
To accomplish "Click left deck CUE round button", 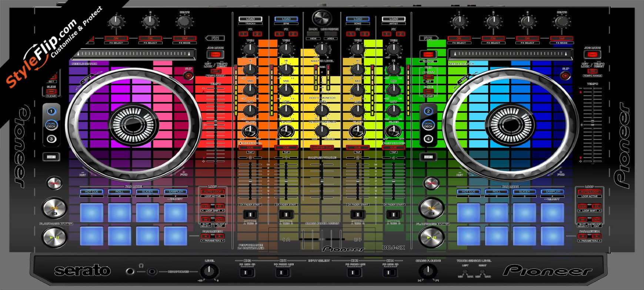I will tap(54, 208).
